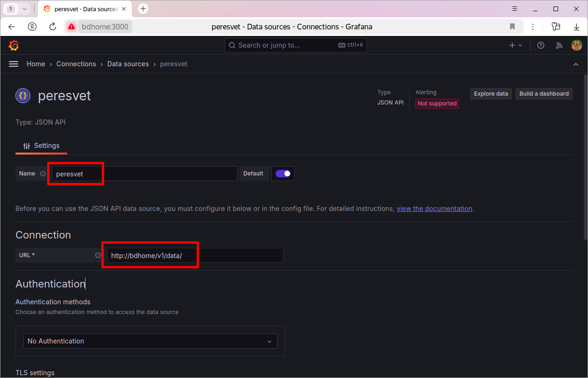The height and width of the screenshot is (378, 588).
Task: Click the Type: JSON API subtitle
Action: click(41, 122)
